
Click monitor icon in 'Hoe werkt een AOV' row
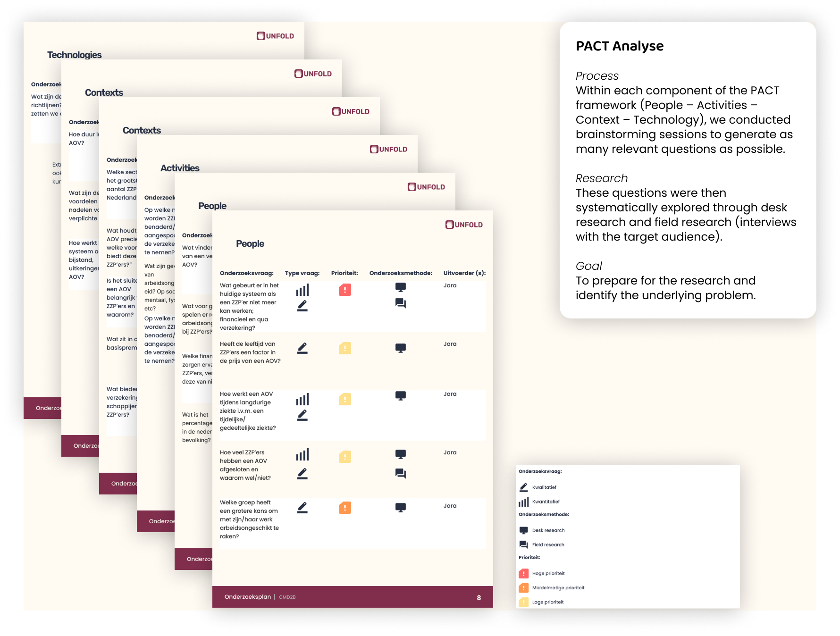click(401, 396)
